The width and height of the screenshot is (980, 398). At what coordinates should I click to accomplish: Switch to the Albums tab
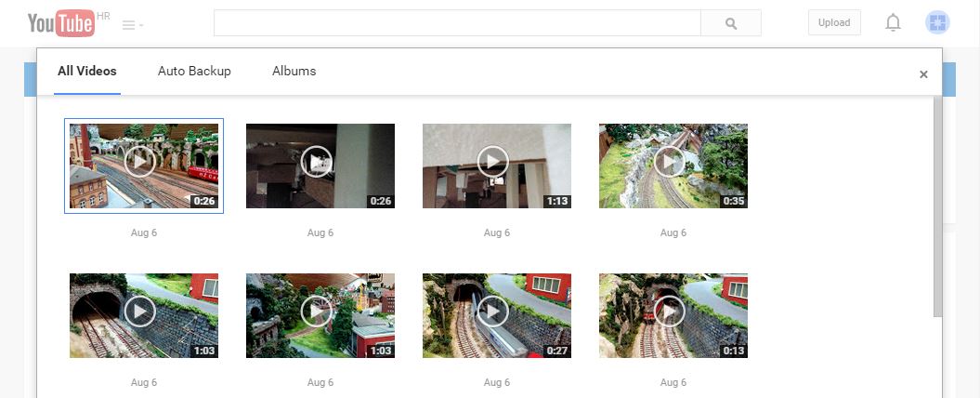pyautogui.click(x=294, y=72)
